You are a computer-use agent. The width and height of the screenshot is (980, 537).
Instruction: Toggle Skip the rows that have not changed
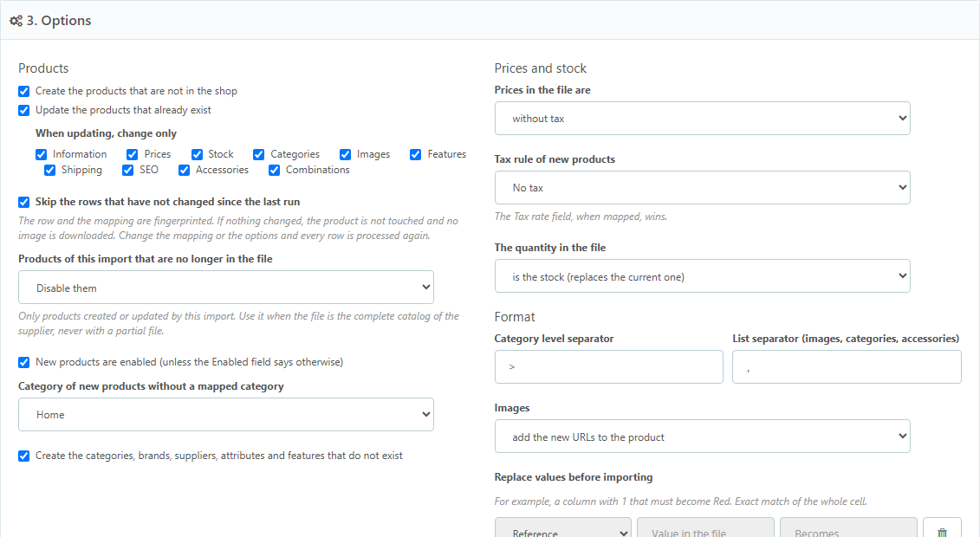23,203
